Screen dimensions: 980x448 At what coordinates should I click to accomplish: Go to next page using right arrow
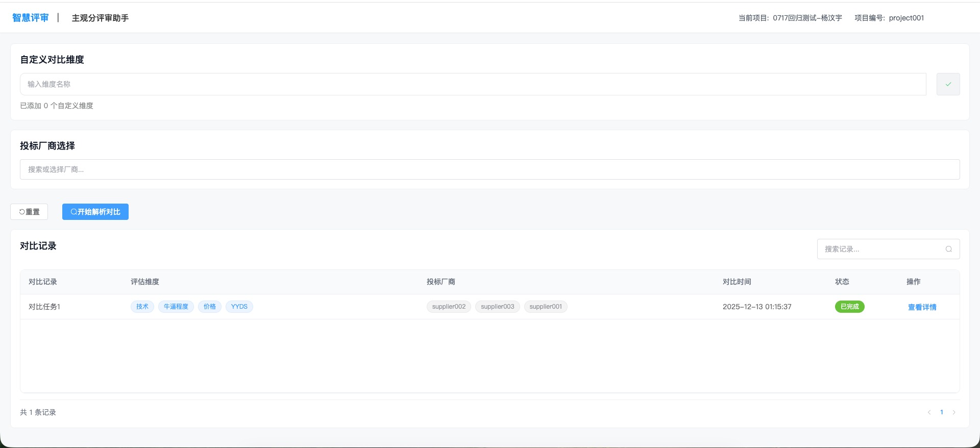(953, 412)
